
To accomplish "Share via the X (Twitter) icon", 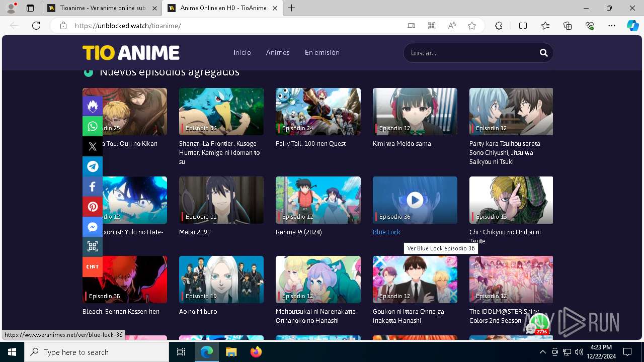I will (x=93, y=146).
